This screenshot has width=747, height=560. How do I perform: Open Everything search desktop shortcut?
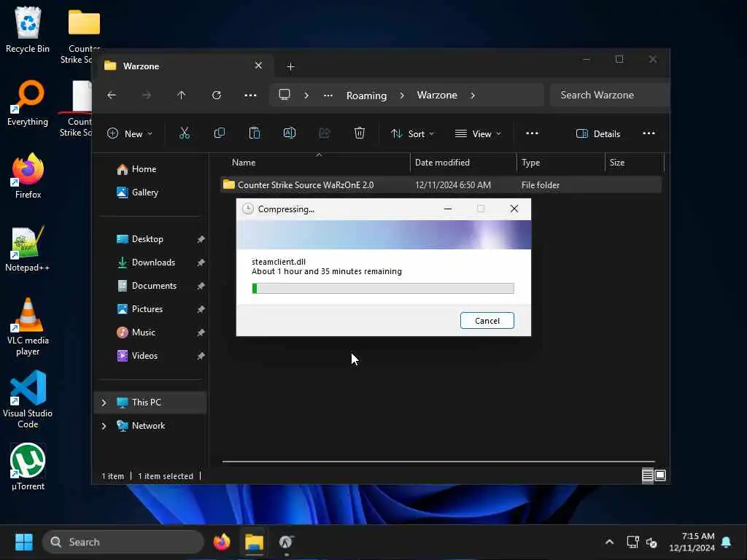coord(28,104)
